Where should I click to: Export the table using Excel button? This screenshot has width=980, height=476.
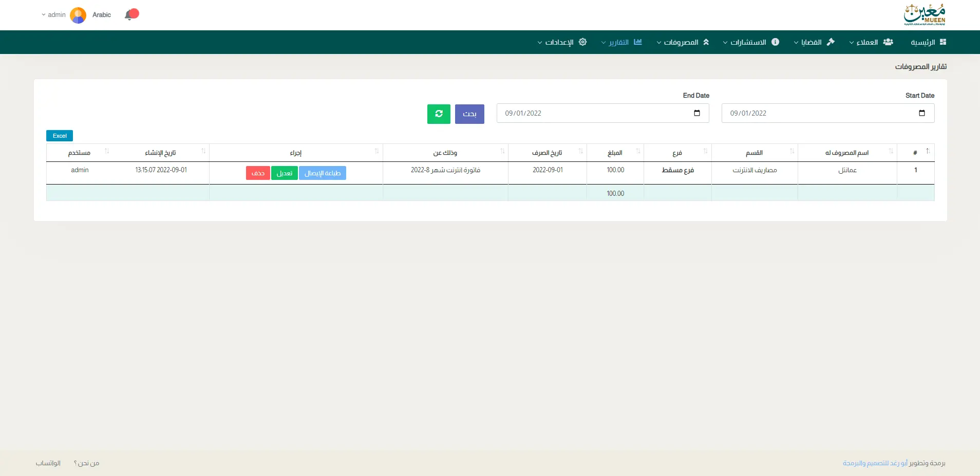click(60, 136)
